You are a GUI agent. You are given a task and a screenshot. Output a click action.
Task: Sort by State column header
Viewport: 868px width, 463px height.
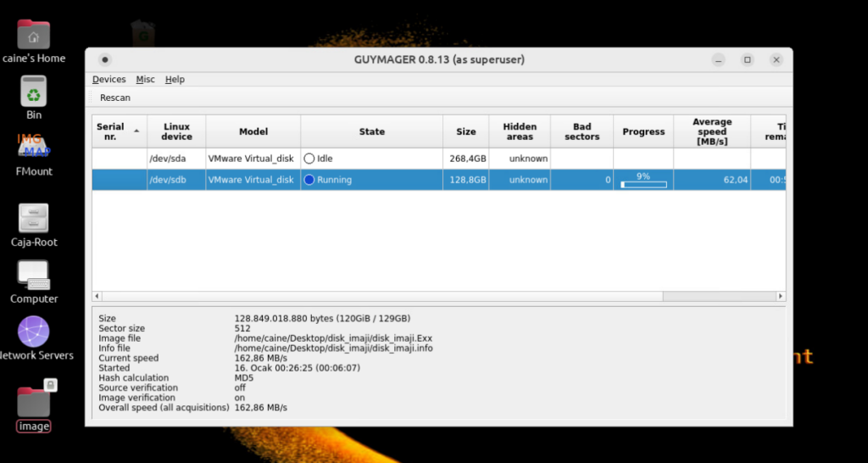[x=371, y=131]
